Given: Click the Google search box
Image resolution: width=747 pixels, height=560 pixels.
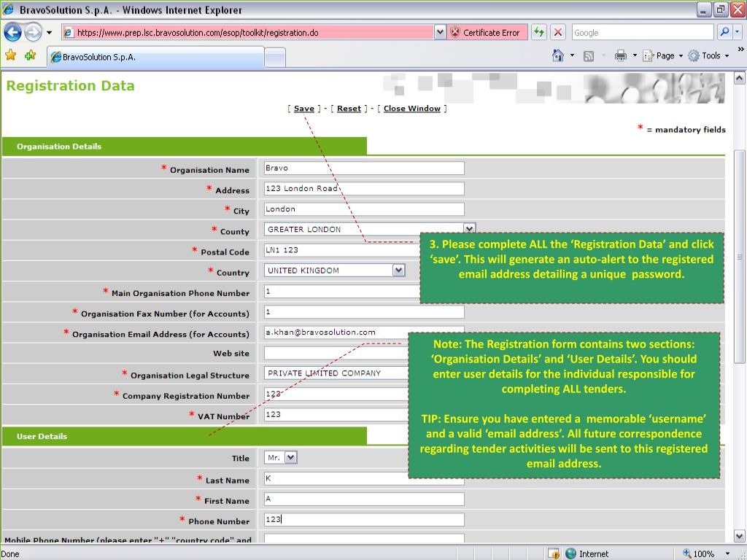Looking at the screenshot, I should click(x=642, y=32).
